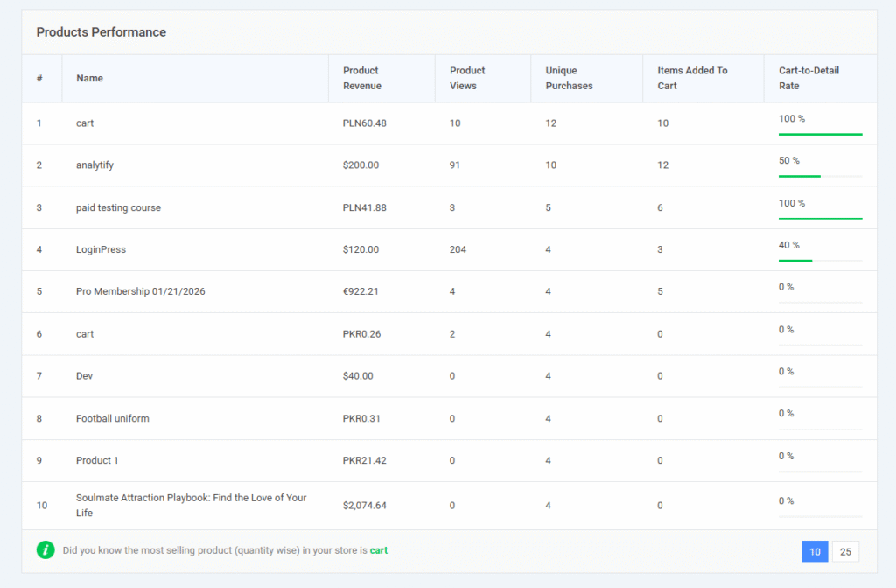Click 100% progress bar in PLN60.48 row
Viewport: 896px width, 588px height.
pos(820,134)
